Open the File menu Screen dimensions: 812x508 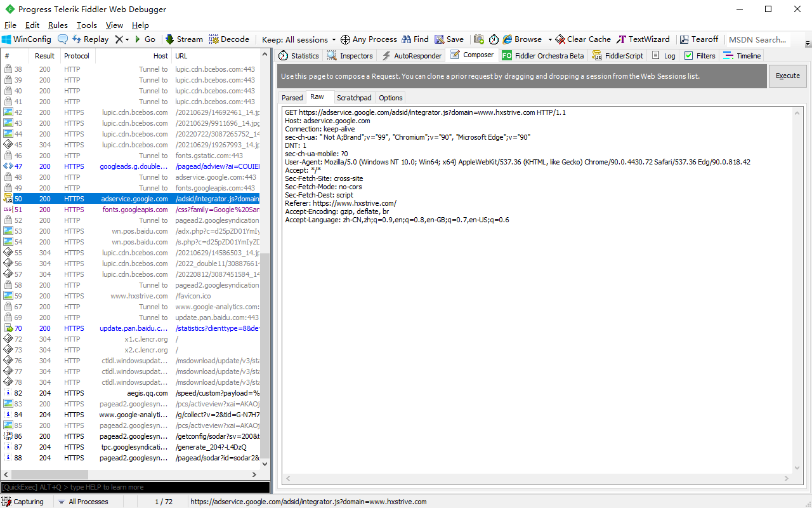[10, 25]
